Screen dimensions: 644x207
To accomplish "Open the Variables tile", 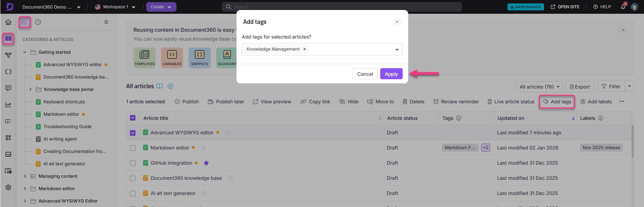I will coord(172,58).
